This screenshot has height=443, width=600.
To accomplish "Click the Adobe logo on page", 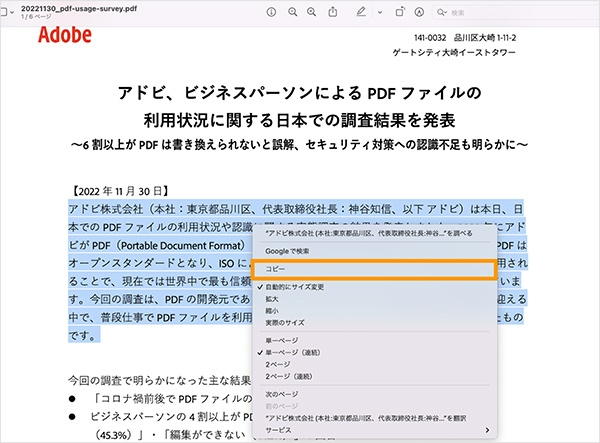I will (x=65, y=35).
